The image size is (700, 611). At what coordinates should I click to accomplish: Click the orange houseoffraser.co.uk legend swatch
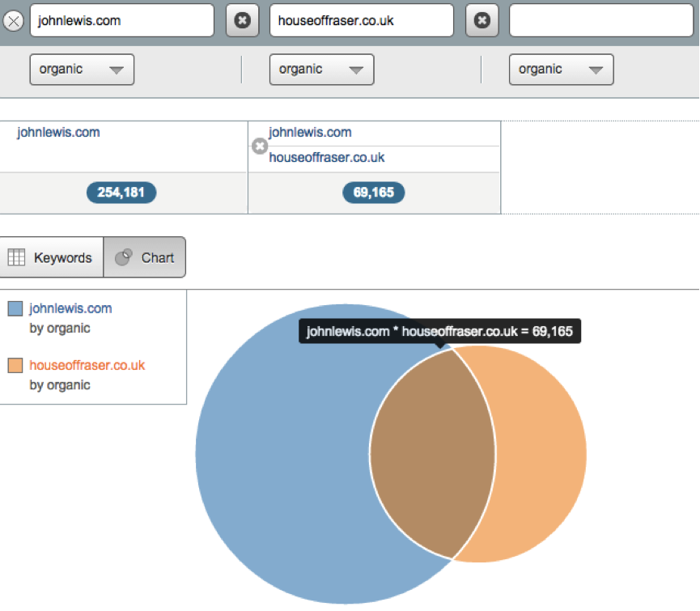point(15,365)
